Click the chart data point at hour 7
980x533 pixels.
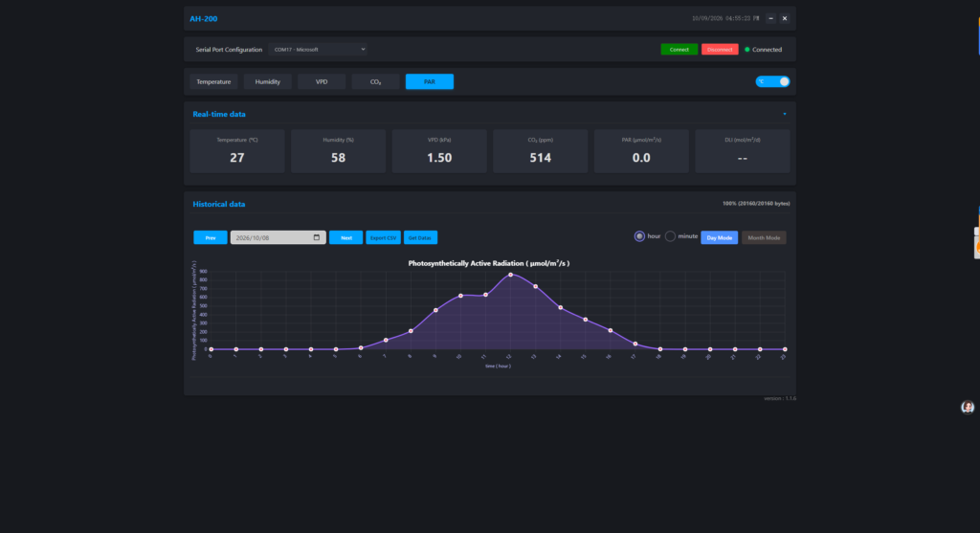[x=386, y=340]
